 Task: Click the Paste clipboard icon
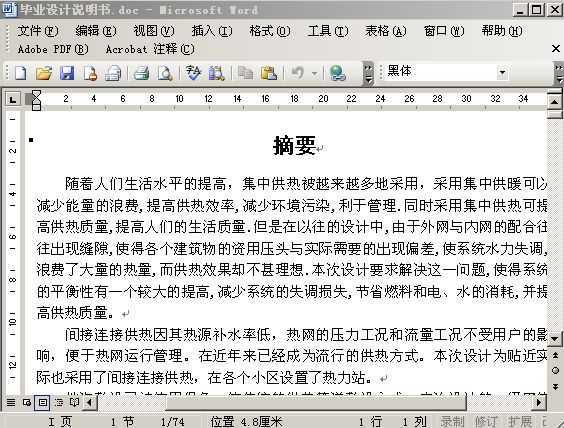[x=269, y=73]
